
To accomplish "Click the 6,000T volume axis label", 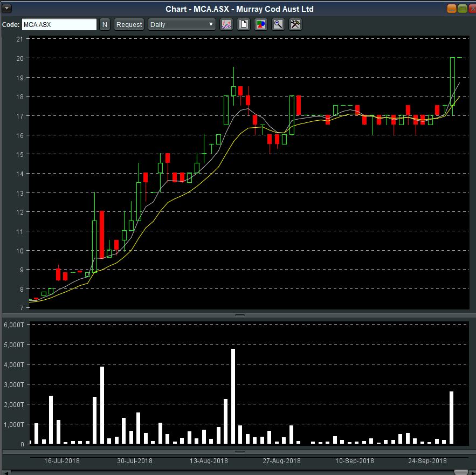I will 13,325.
